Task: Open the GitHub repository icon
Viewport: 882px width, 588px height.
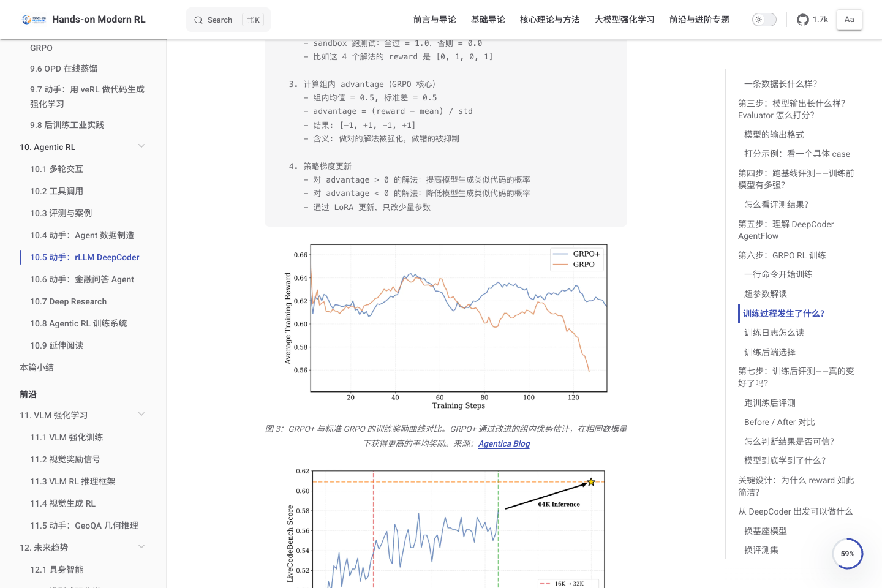Action: (x=803, y=20)
